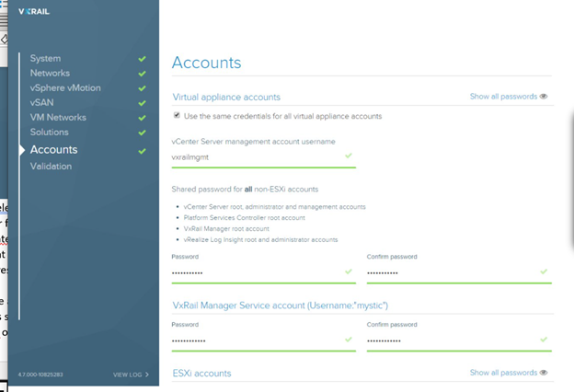Select the Accounts step
Image resolution: width=574 pixels, height=392 pixels.
(x=53, y=149)
